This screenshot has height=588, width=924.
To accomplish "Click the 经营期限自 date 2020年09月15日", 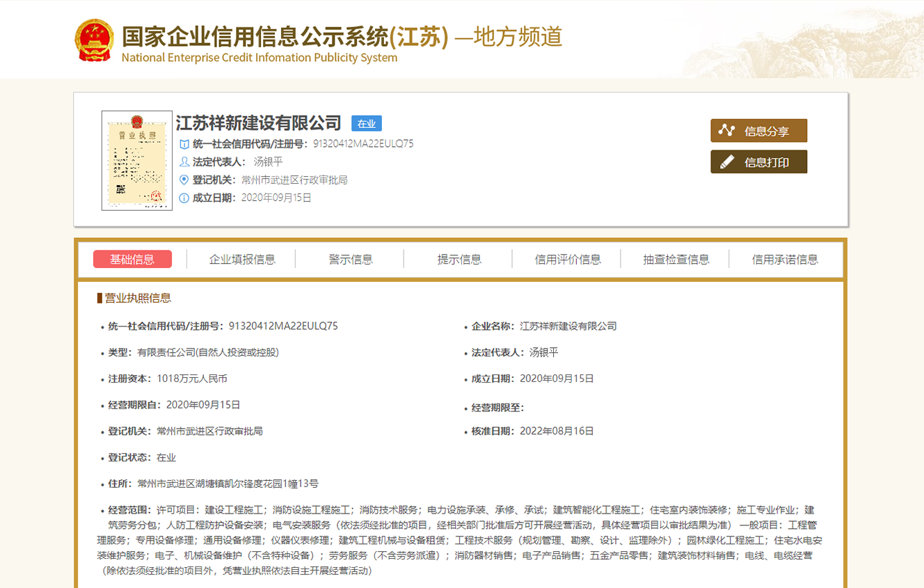I will click(x=203, y=404).
